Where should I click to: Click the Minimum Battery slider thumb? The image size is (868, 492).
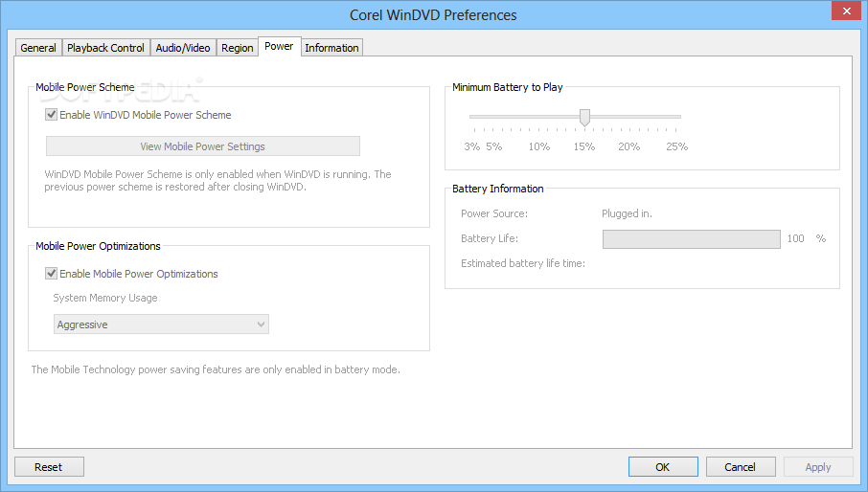[584, 117]
